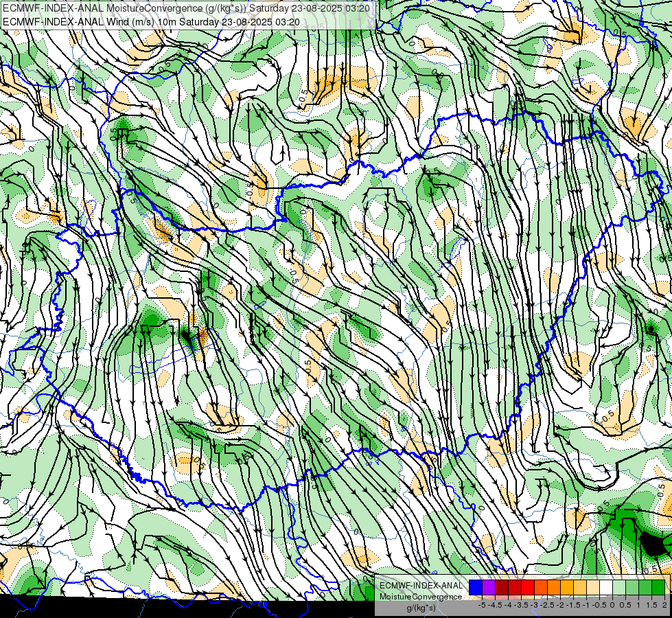Click the legend swatch between -4 and -3.5
The image size is (672, 618).
515,588
